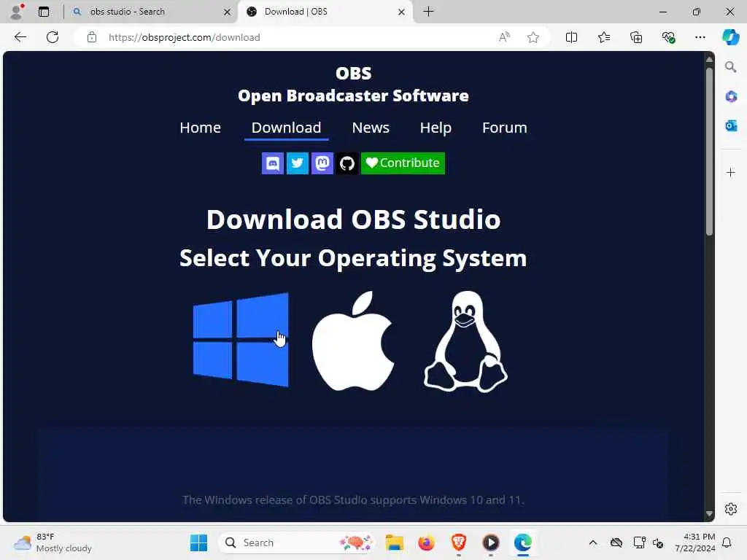
Task: Open the media player taskbar app
Action: (x=491, y=542)
